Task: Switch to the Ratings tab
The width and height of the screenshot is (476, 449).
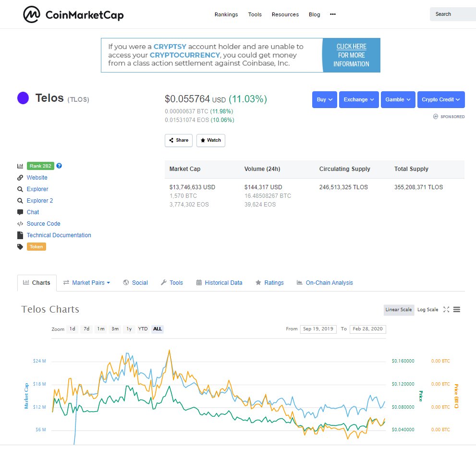Action: (x=269, y=283)
